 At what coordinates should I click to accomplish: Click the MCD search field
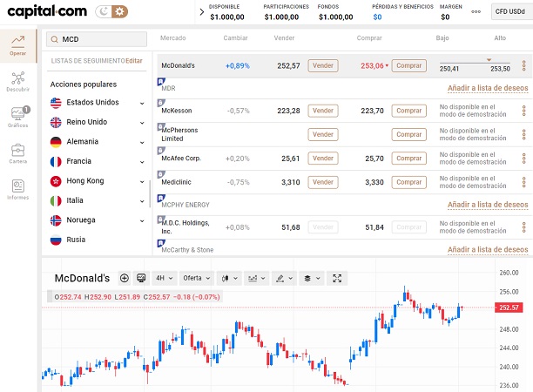[97, 39]
